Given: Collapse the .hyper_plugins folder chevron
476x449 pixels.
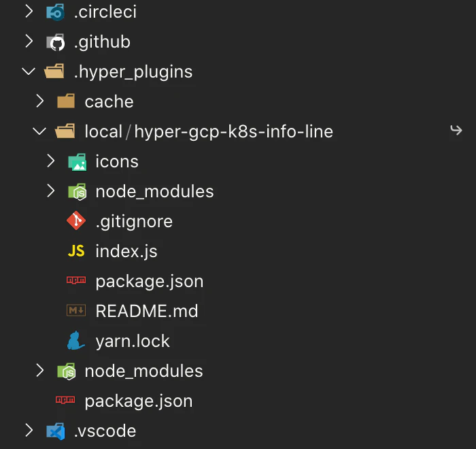Looking at the screenshot, I should (x=29, y=71).
